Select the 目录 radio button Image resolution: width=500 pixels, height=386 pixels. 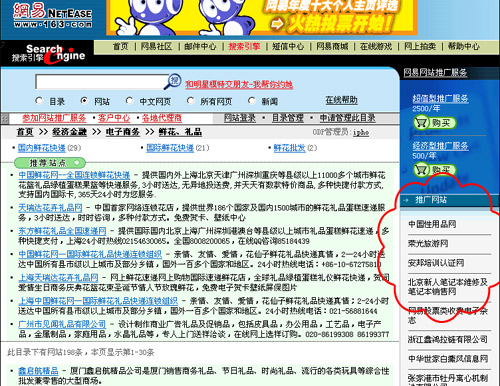[x=39, y=100]
